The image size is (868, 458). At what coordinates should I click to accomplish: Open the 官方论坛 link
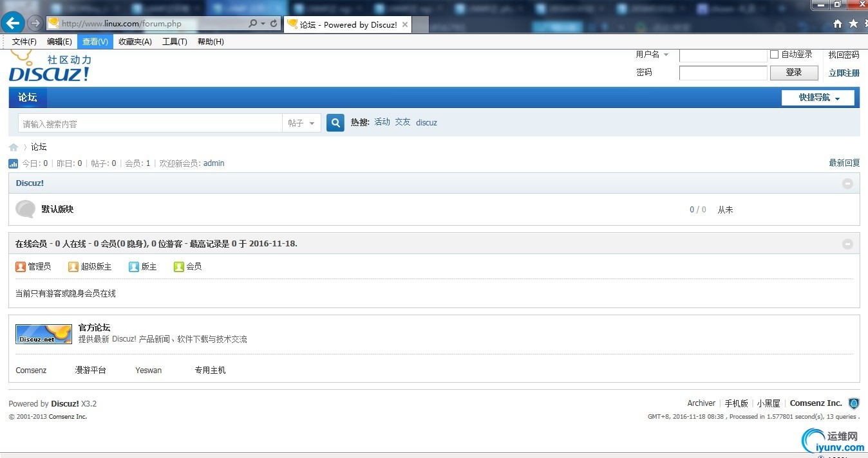(94, 328)
